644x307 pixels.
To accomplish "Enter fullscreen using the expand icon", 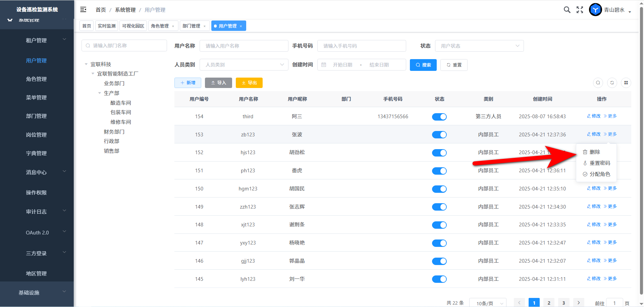I will point(580,10).
